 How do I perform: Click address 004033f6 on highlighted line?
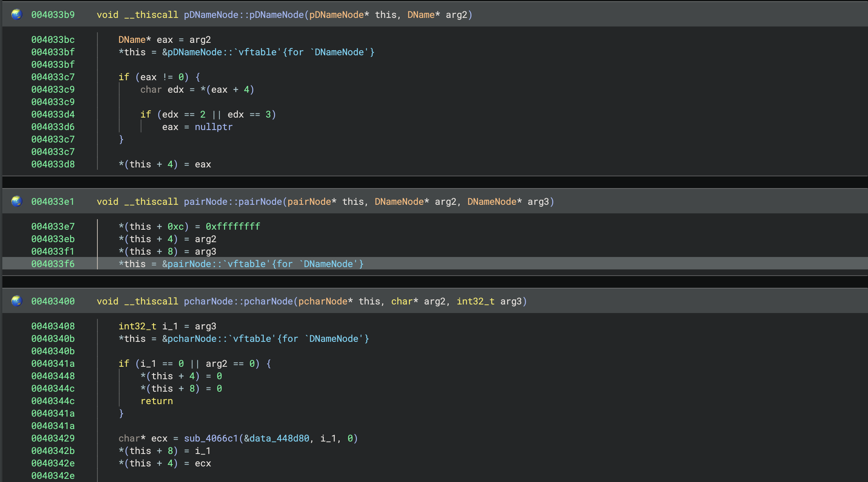coord(53,264)
